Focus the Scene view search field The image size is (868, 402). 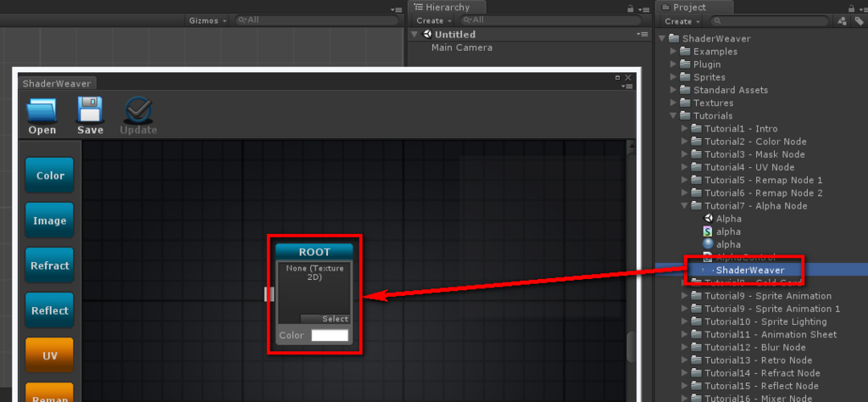point(317,20)
